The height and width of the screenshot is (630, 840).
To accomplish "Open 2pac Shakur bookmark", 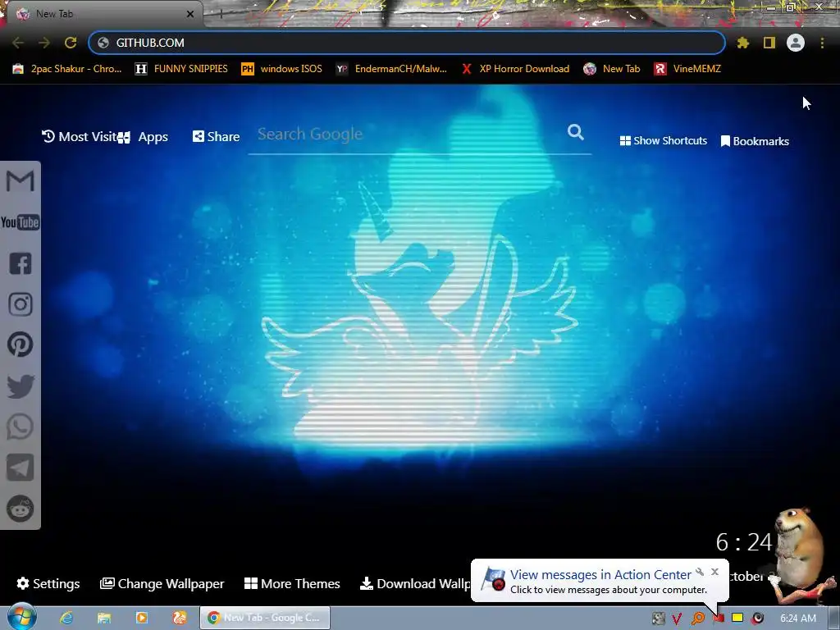I will point(67,69).
